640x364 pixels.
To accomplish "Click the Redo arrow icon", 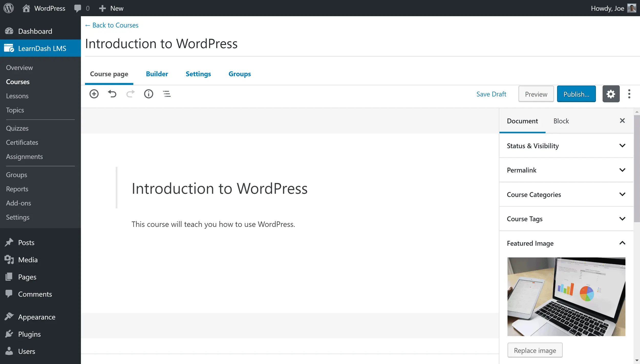I will point(130,94).
